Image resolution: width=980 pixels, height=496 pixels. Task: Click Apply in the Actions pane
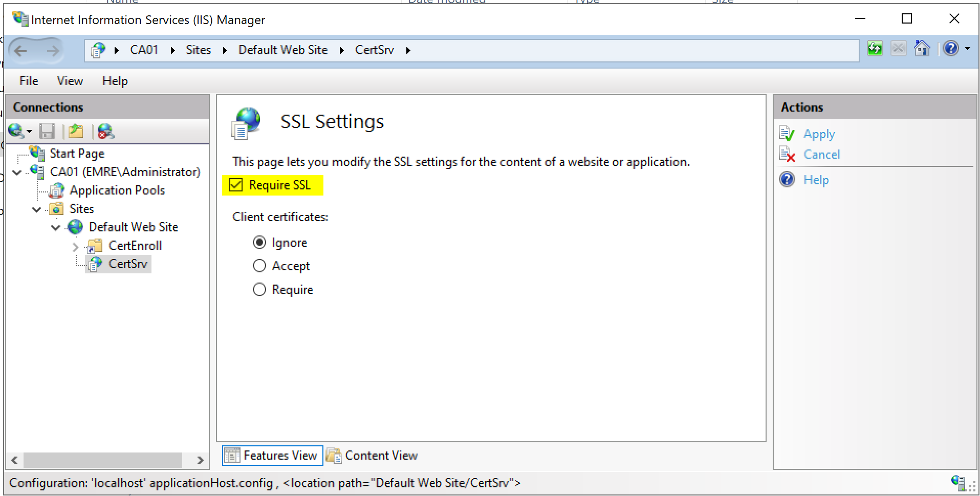coord(819,134)
